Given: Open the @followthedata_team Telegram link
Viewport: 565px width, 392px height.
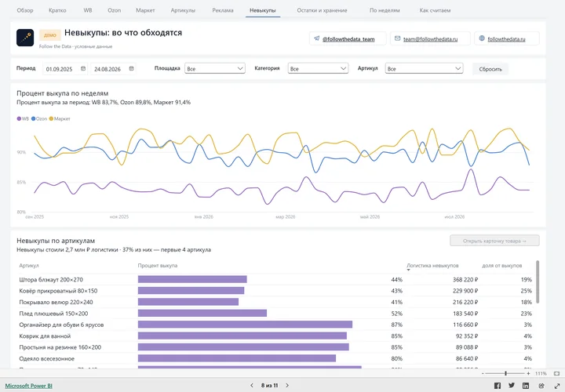Looking at the screenshot, I should (348, 39).
